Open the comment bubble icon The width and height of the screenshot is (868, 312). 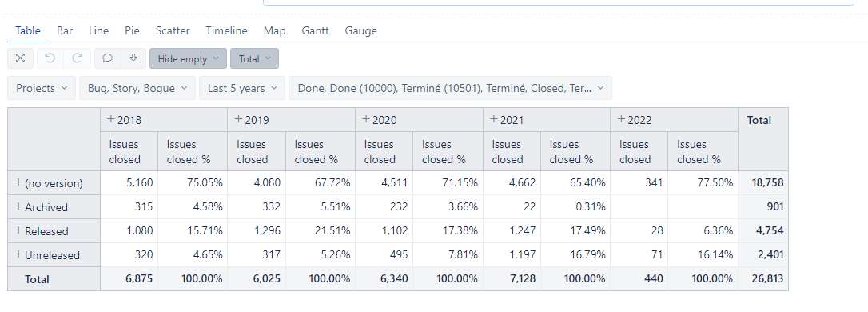pos(108,58)
